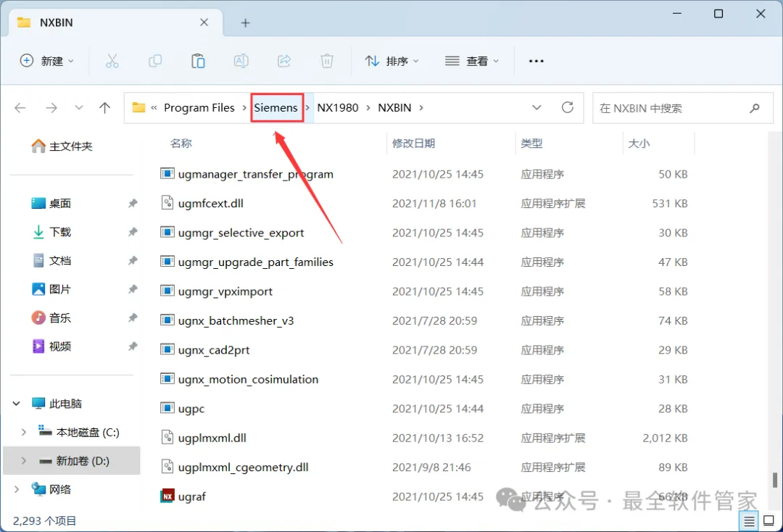Select ugmgr_upgrade_part_families file
The width and height of the screenshot is (783, 532).
(255, 262)
